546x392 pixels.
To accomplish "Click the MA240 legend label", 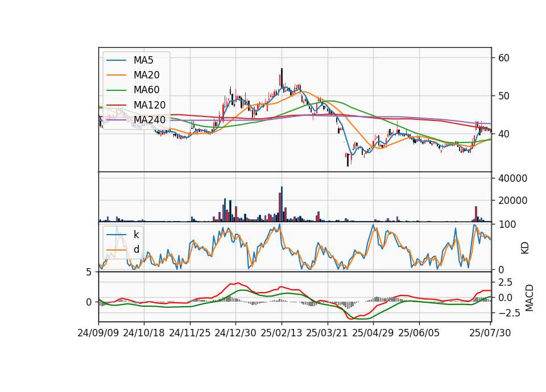I will 150,120.
